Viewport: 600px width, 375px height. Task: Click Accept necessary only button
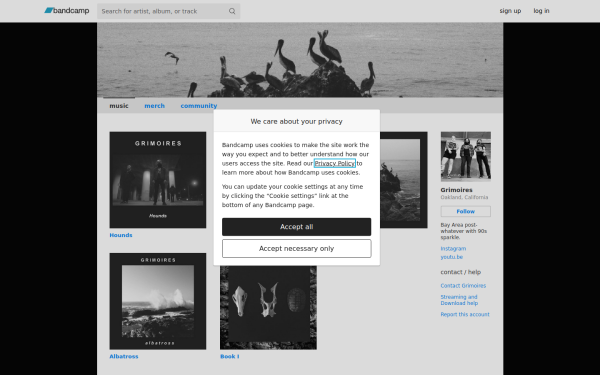297,249
